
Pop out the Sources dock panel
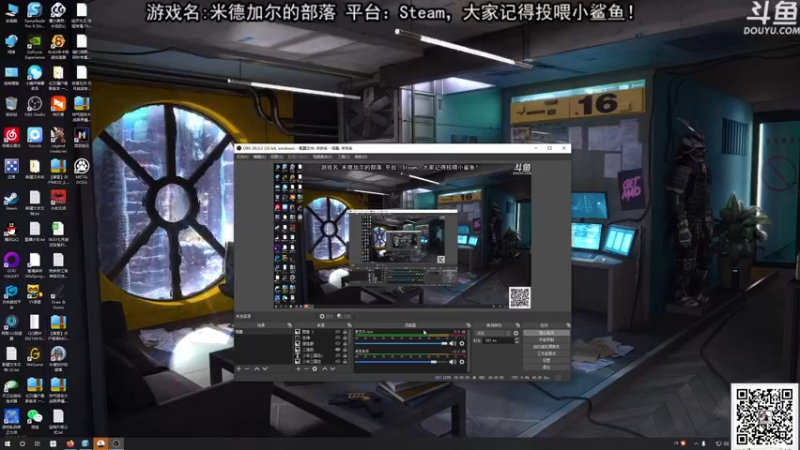pos(349,325)
